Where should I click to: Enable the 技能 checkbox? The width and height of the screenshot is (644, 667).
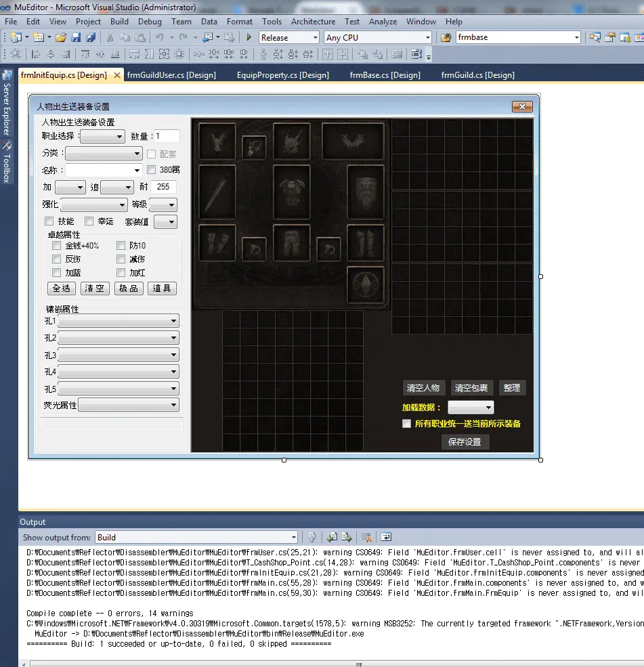coord(49,221)
